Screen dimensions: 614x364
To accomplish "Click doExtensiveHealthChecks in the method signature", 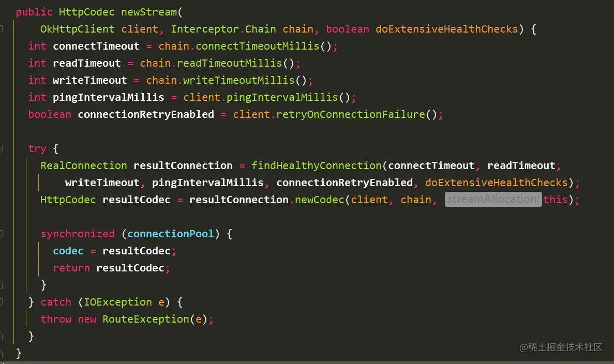I will coord(447,29).
